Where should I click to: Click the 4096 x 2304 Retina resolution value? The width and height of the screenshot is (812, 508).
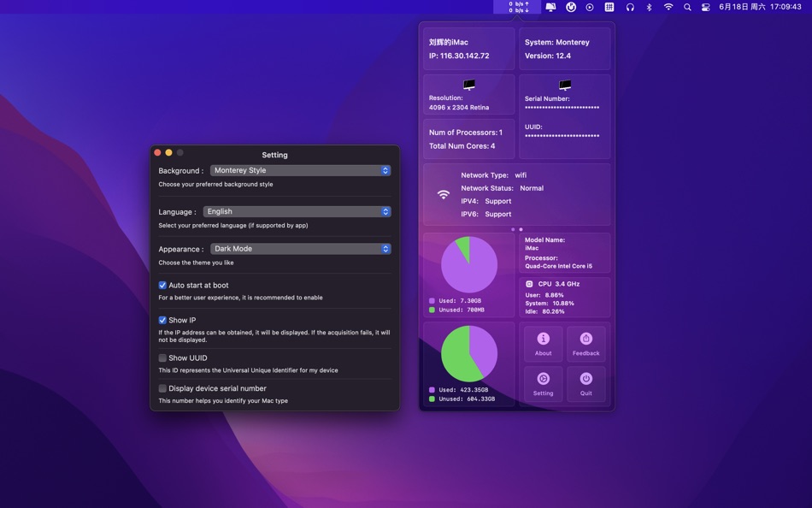[459, 107]
